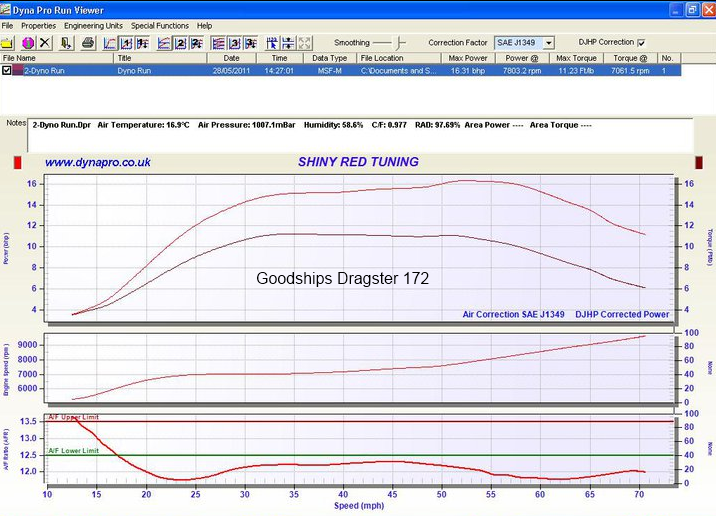Click the Date column header
The width and height of the screenshot is (716, 516).
pyautogui.click(x=232, y=58)
